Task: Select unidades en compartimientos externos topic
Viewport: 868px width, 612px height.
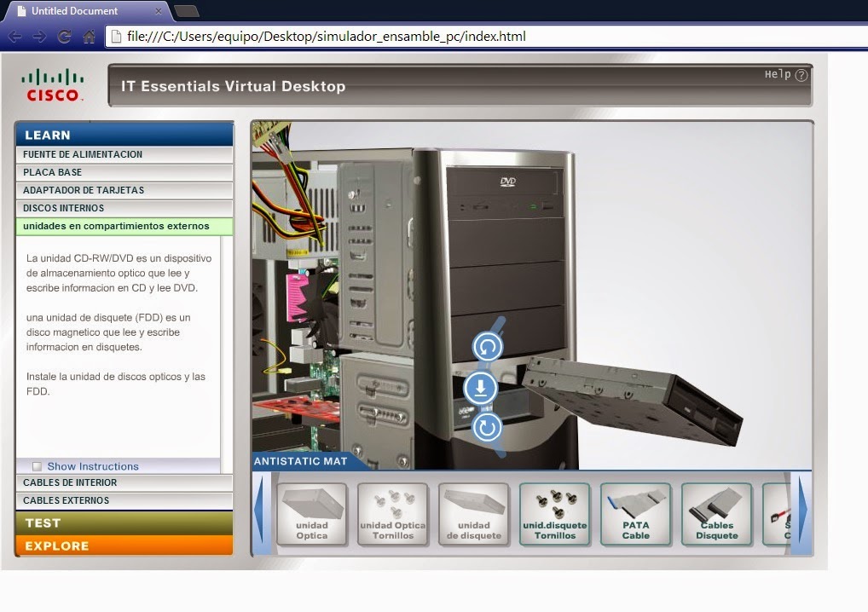Action: [x=124, y=226]
